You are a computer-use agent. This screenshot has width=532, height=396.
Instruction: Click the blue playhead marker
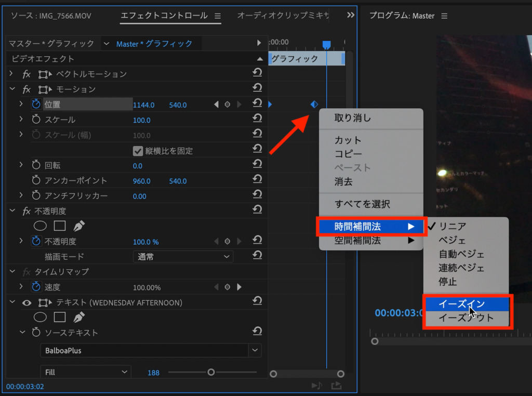tap(326, 45)
